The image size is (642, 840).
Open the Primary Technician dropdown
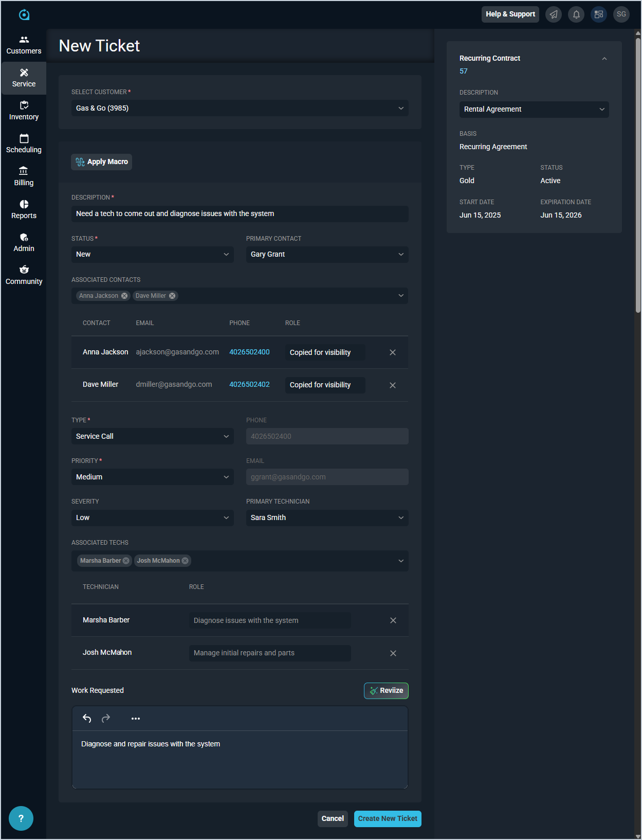327,517
